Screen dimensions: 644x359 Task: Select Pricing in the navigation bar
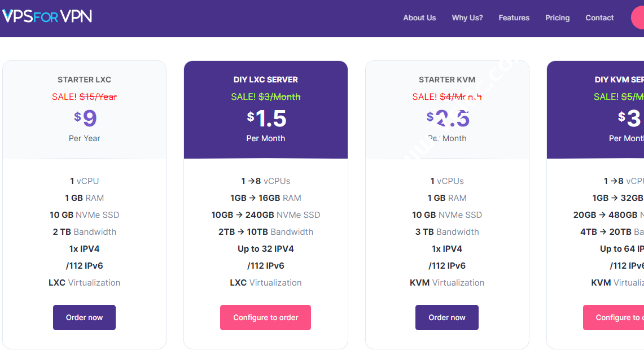(557, 17)
